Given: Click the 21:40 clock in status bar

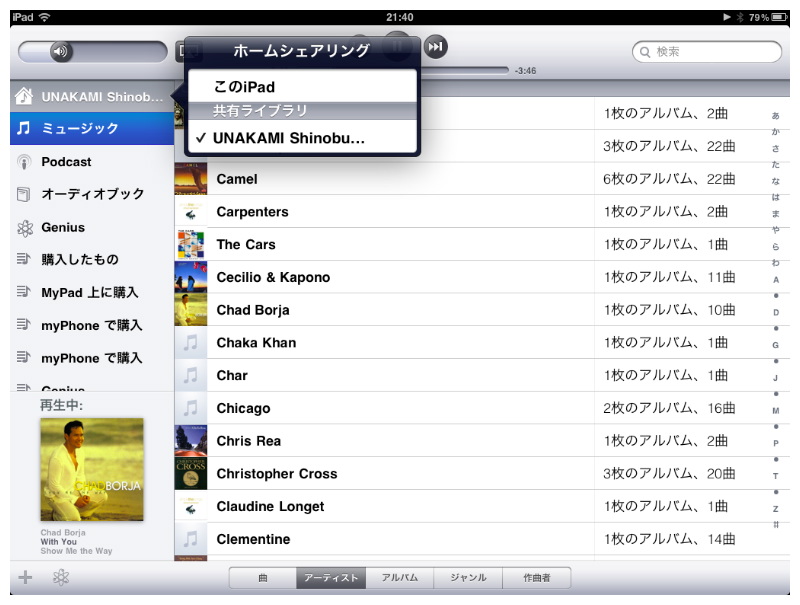Looking at the screenshot, I should click(x=399, y=17).
